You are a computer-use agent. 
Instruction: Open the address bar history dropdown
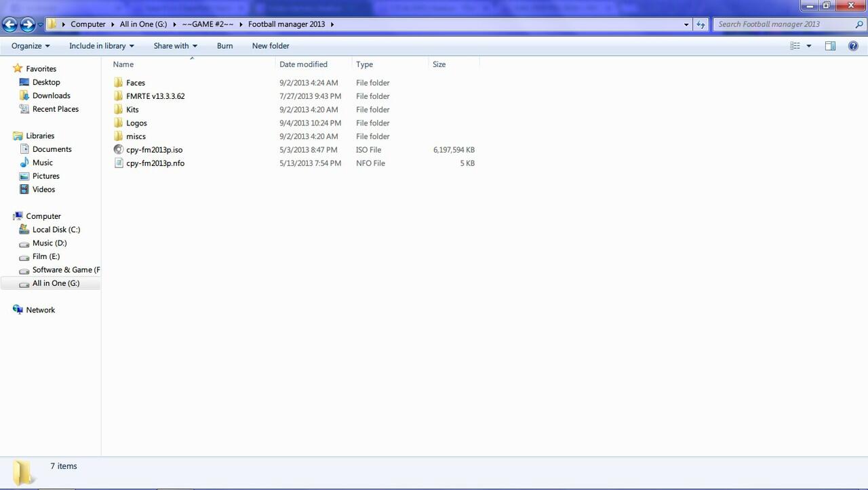coord(686,24)
